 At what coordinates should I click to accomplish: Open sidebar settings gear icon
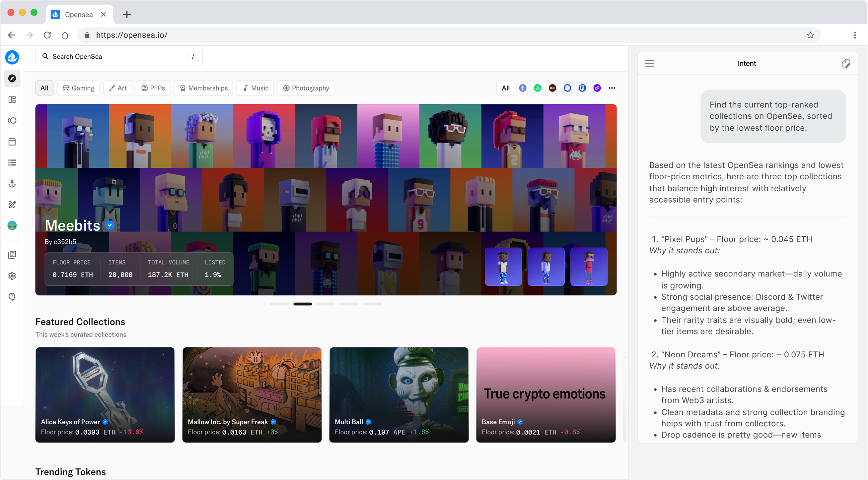coord(12,276)
